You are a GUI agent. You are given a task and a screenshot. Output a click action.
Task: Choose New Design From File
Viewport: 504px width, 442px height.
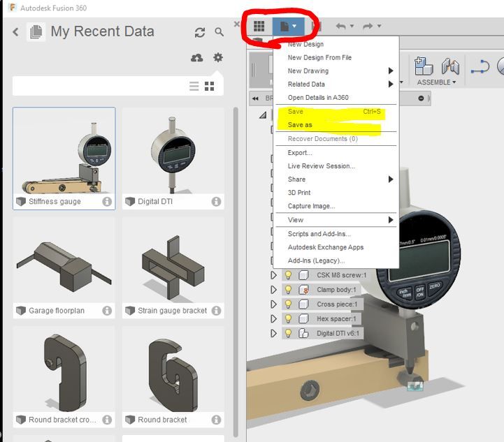pos(336,57)
